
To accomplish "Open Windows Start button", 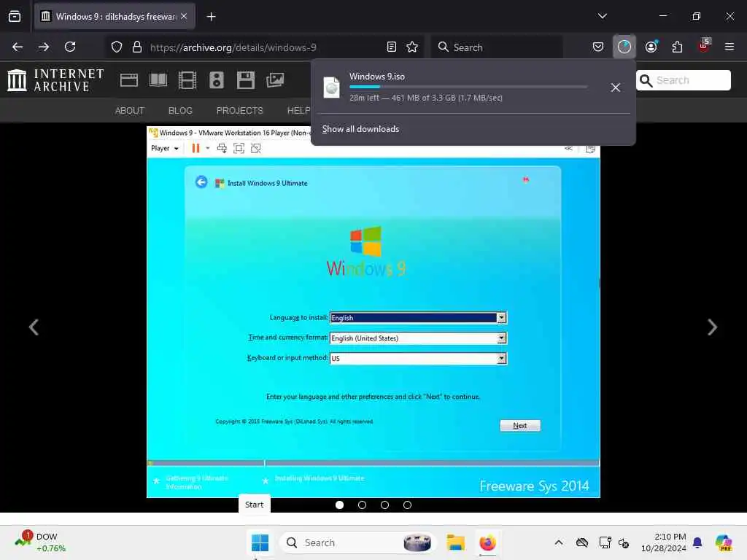I will coord(260,542).
